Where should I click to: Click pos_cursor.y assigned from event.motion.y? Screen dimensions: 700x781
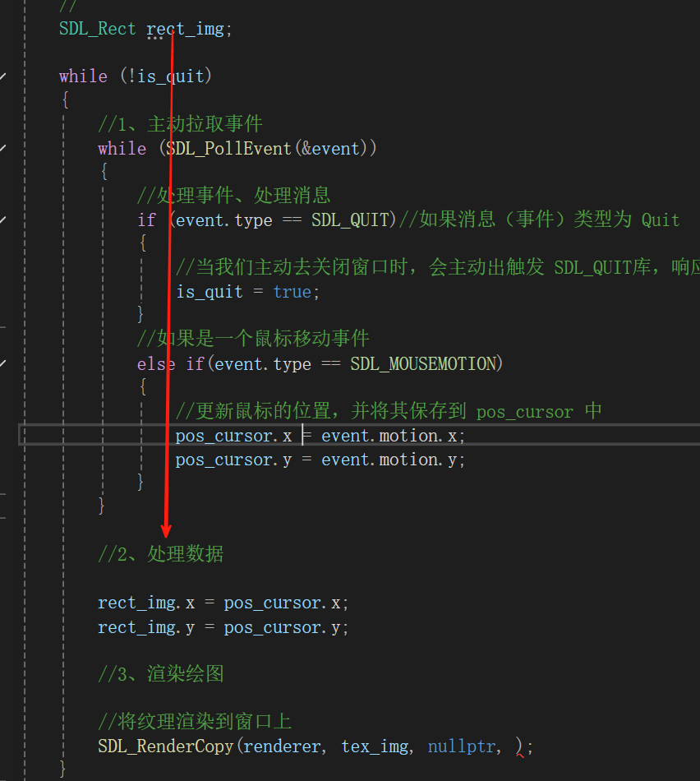click(233, 460)
